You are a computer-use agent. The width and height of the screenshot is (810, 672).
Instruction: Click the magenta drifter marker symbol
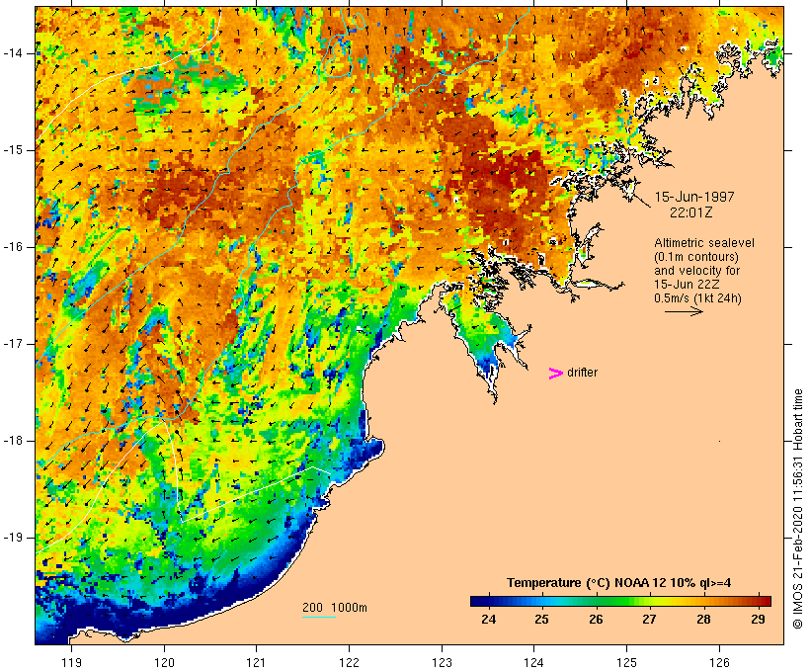tap(555, 374)
